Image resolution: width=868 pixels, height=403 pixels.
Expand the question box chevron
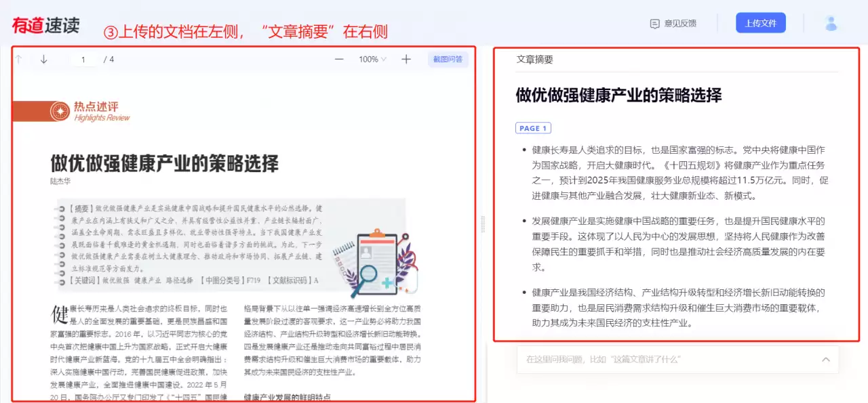click(825, 360)
